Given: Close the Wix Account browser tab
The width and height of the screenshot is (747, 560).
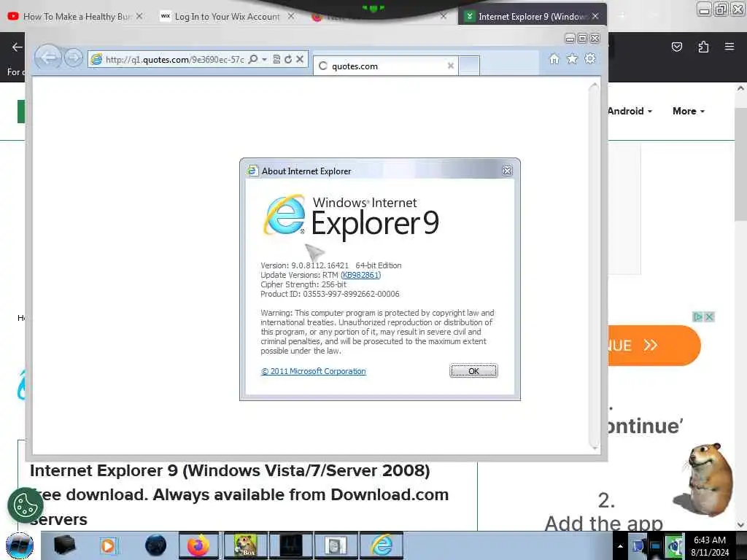Looking at the screenshot, I should click(x=290, y=16).
